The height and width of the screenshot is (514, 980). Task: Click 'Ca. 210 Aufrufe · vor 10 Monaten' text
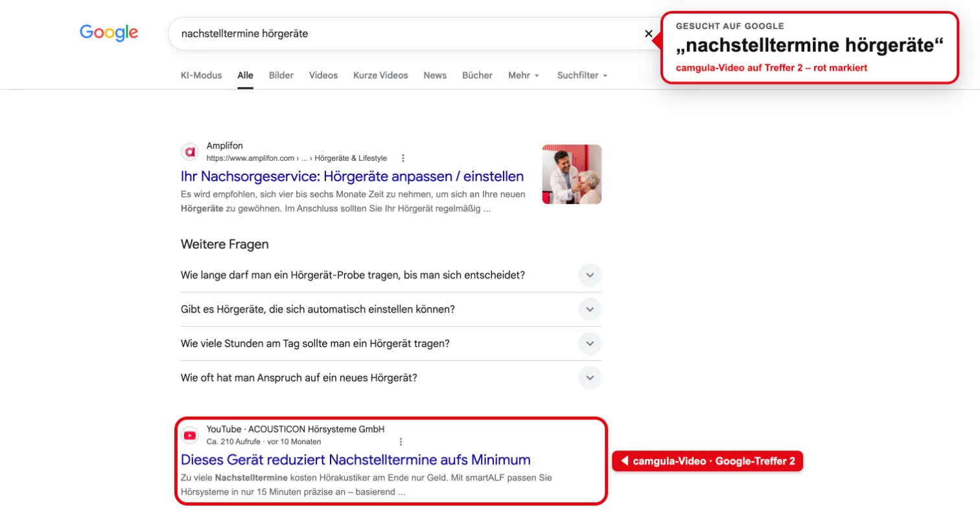(264, 442)
